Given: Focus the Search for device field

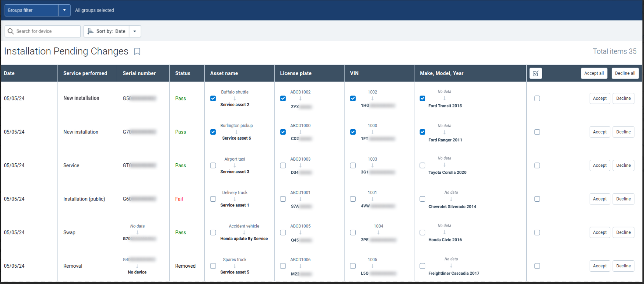Looking at the screenshot, I should click(43, 31).
